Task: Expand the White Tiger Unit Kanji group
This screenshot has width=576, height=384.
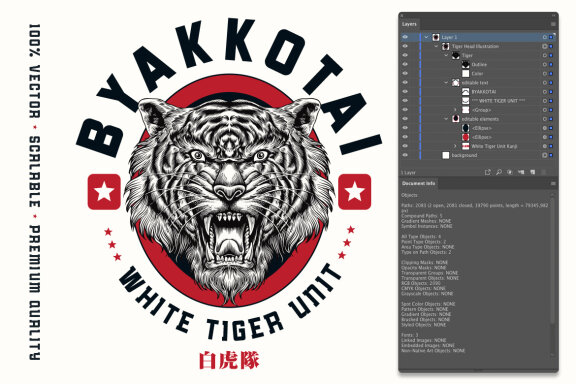Action: (x=456, y=146)
